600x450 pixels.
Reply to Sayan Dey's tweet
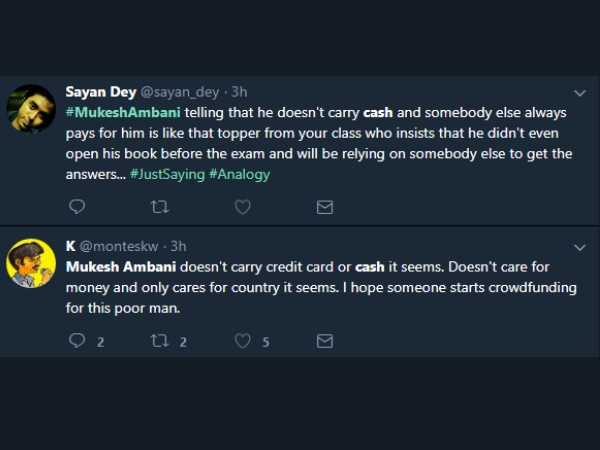pos(78,206)
